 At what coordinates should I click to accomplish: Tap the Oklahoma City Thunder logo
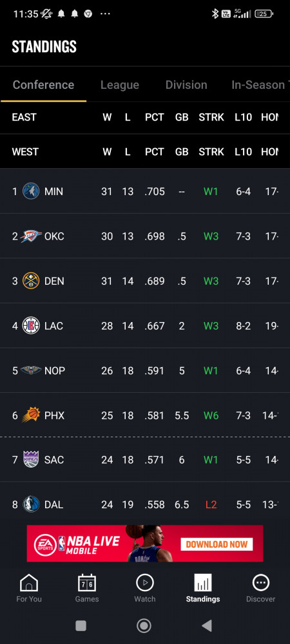click(31, 236)
